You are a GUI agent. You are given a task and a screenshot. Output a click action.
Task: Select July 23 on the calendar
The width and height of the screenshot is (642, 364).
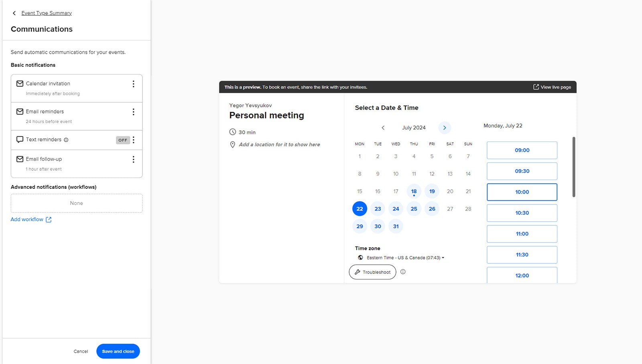point(378,209)
